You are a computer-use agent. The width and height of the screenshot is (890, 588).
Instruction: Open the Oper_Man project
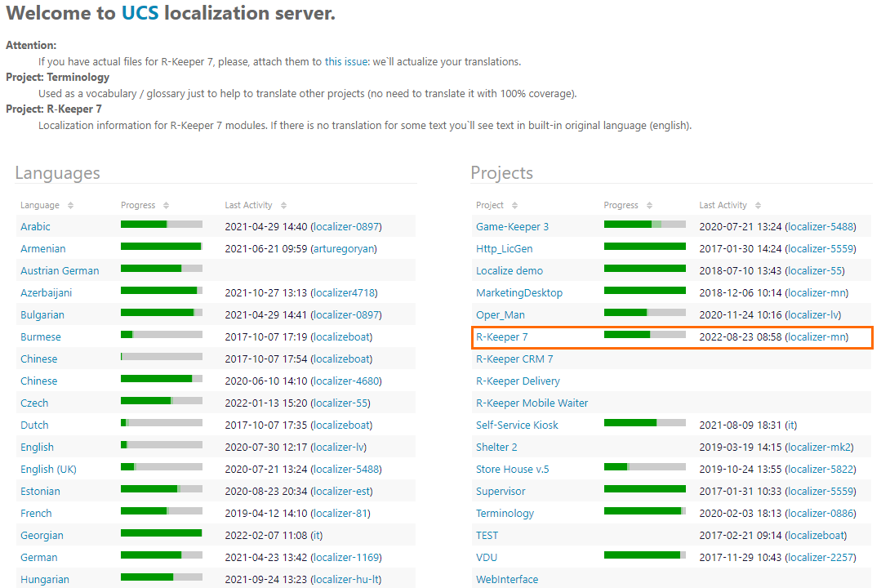click(501, 315)
